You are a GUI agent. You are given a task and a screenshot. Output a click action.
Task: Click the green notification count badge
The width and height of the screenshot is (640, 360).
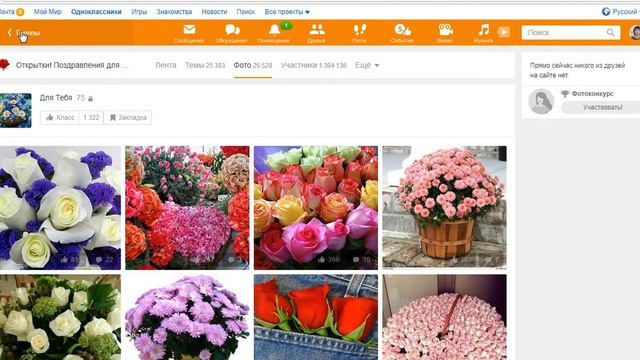[x=286, y=26]
